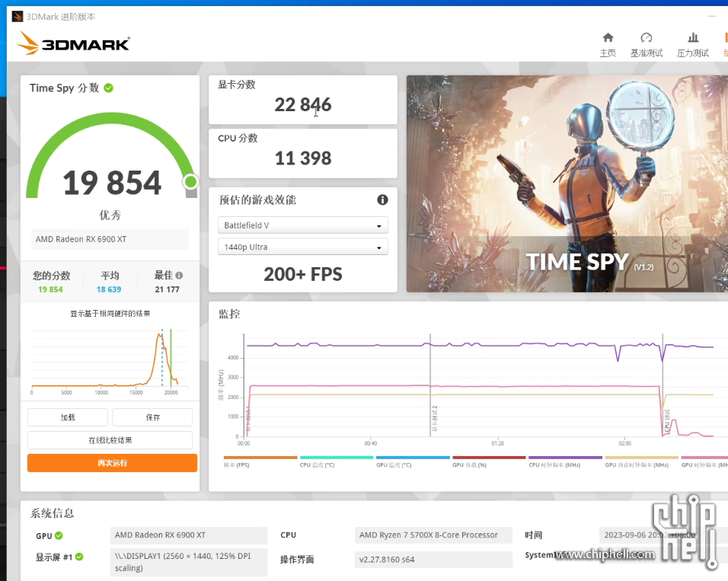
Task: Click 最佳 score value 21 177
Action: 167,289
